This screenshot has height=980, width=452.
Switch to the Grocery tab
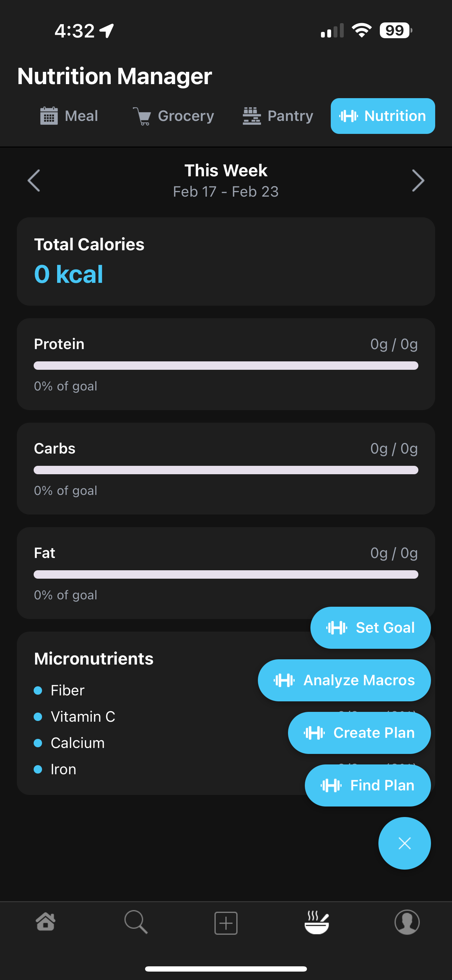coord(173,116)
